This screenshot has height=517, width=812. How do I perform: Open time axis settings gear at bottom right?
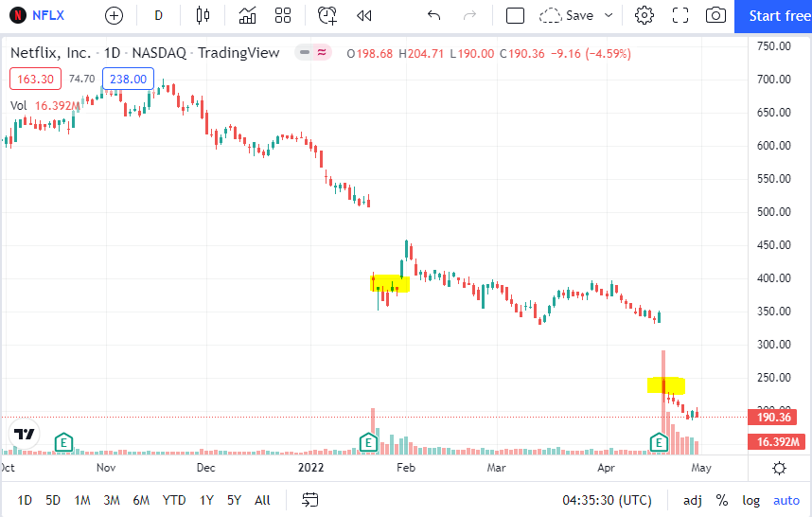coord(779,469)
